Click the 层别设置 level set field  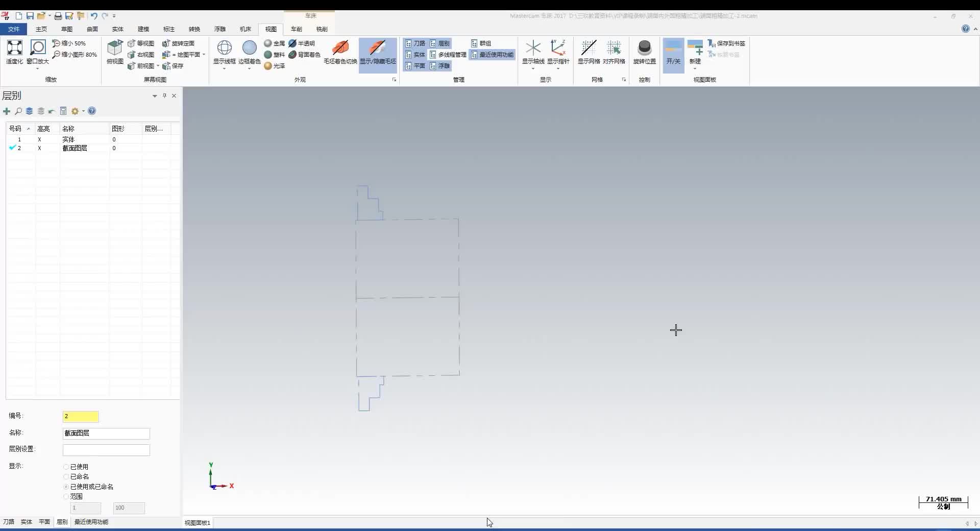pyautogui.click(x=106, y=450)
